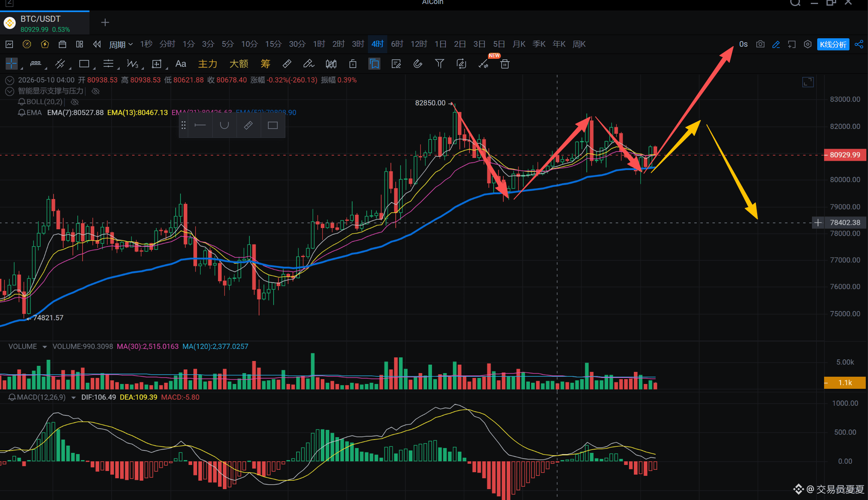
Task: Switch to the 1秒 timeframe
Action: tap(146, 44)
